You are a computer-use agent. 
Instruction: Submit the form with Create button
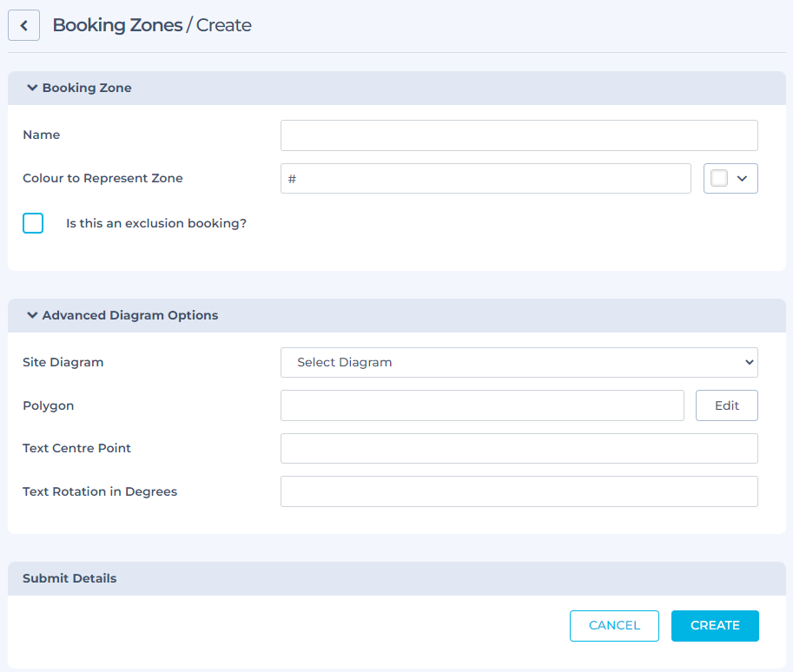(715, 625)
